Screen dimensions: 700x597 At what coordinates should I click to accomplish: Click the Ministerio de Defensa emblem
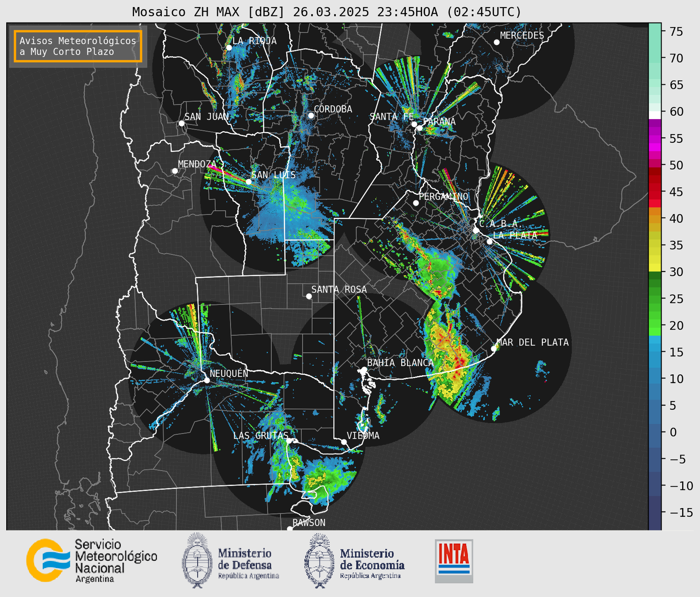[197, 560]
